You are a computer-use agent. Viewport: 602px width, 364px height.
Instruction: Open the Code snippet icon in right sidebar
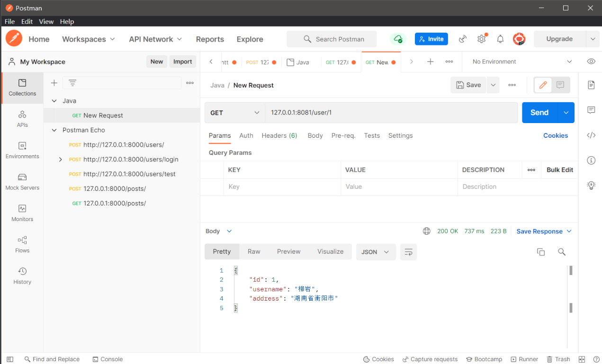pyautogui.click(x=591, y=135)
